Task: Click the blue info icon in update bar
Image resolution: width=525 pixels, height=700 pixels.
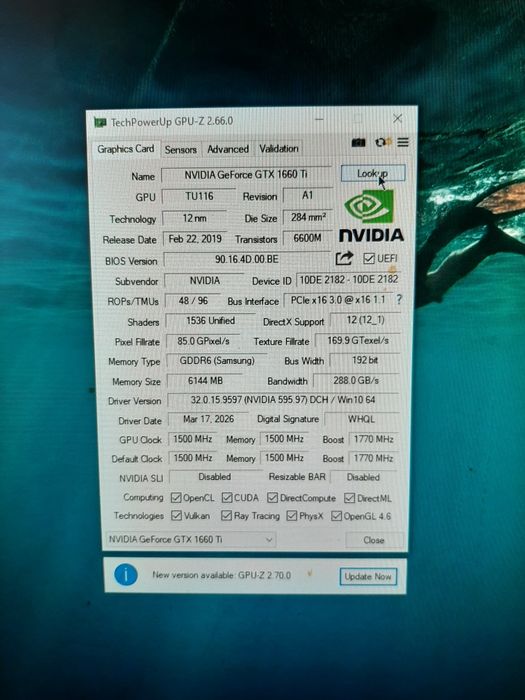Action: tap(126, 575)
